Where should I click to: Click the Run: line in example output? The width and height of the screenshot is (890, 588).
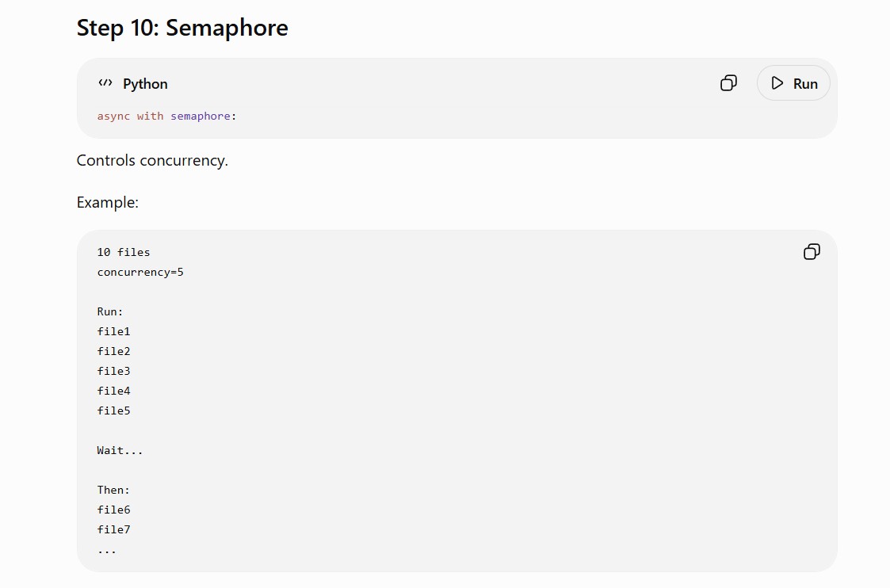[110, 311]
